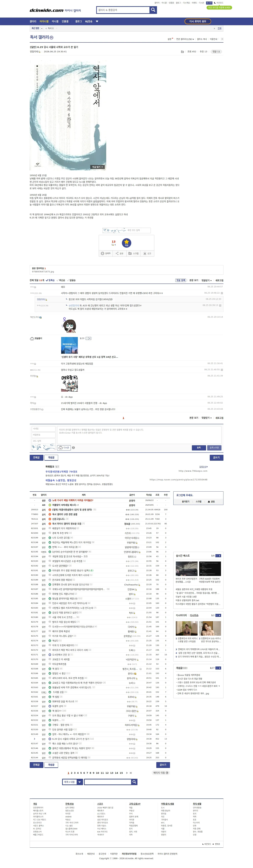This screenshot has height=868, width=253.
Task: Open the 미니갤 nav tab
Action: coord(55,22)
